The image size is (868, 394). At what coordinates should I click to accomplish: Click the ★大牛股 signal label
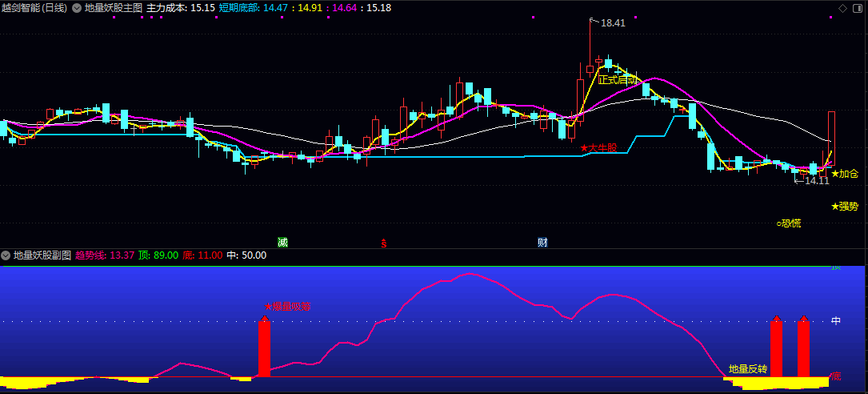(598, 148)
